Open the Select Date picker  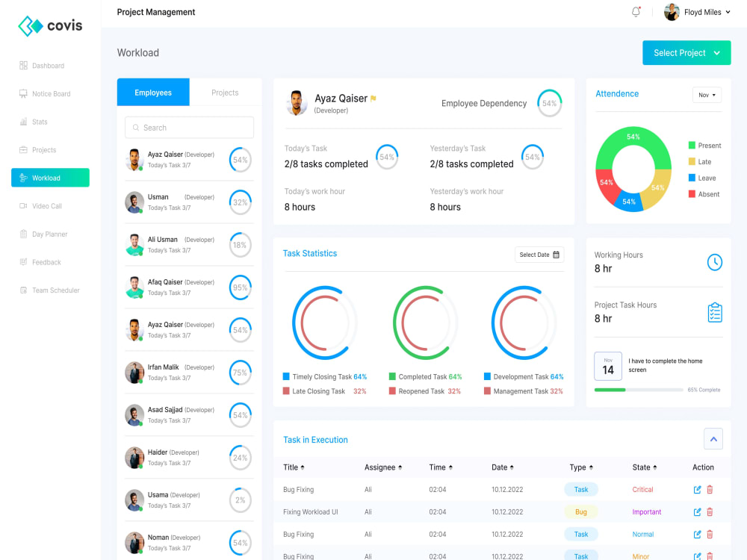pyautogui.click(x=539, y=255)
